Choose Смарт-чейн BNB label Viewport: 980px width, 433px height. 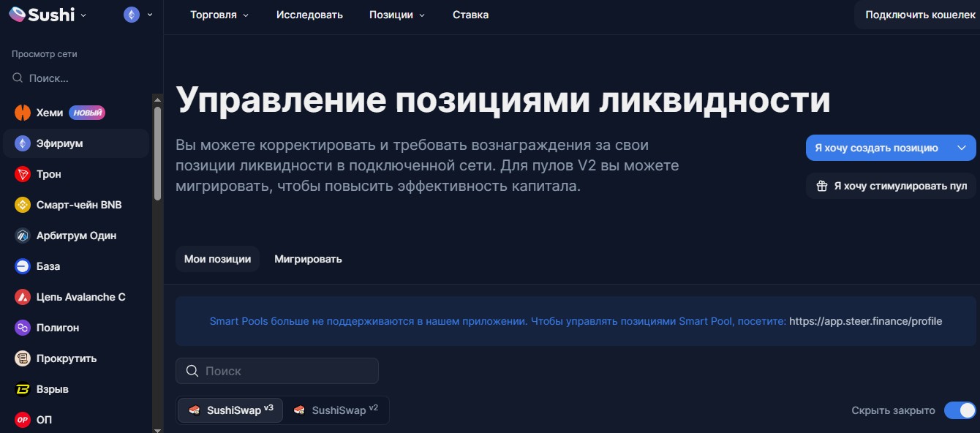tap(79, 205)
